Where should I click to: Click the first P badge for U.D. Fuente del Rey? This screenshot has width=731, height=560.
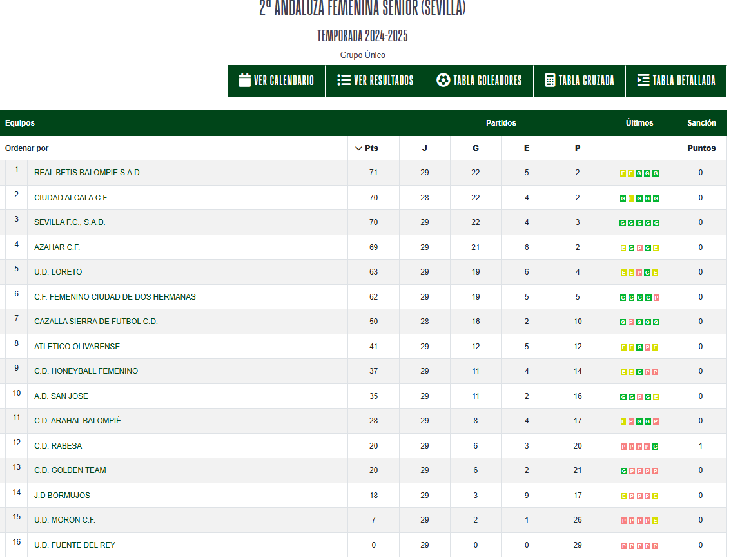623,546
